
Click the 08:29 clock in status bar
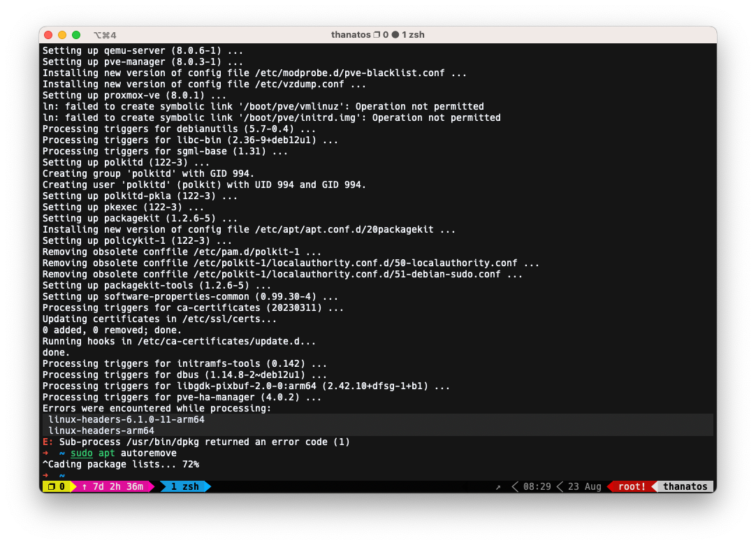coord(537,486)
